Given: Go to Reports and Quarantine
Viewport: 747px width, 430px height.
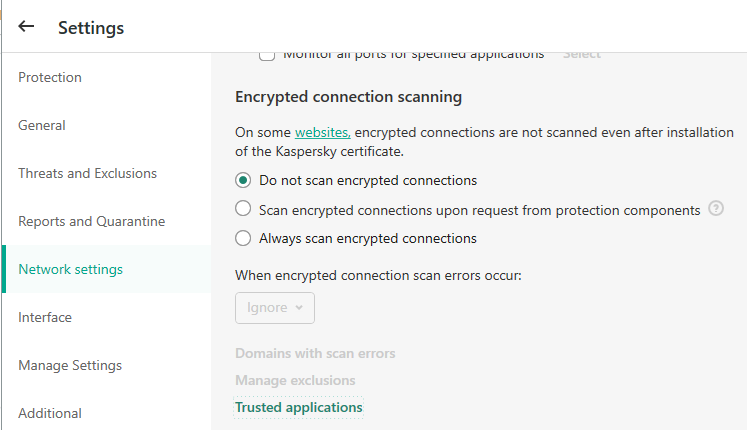Looking at the screenshot, I should (x=92, y=221).
